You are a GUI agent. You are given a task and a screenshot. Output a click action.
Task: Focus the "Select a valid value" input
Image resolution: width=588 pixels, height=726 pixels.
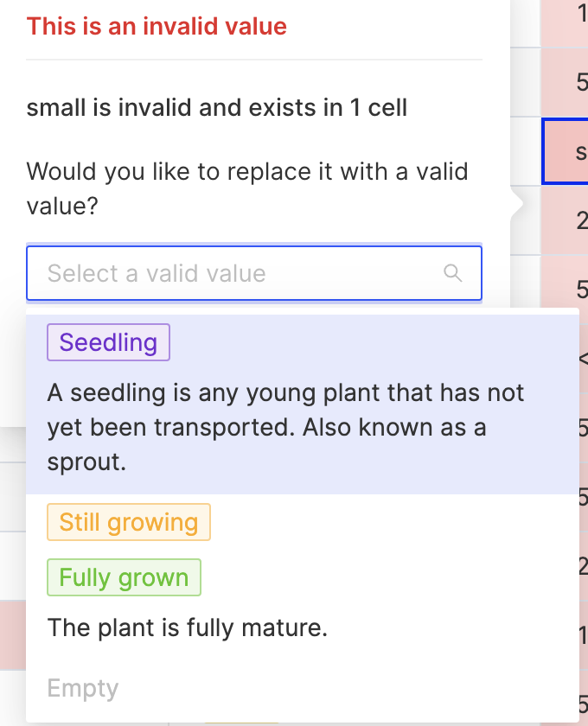[254, 273]
